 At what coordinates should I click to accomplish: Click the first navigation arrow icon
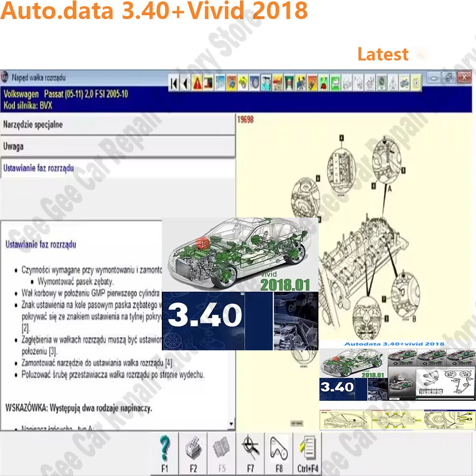pos(174,82)
